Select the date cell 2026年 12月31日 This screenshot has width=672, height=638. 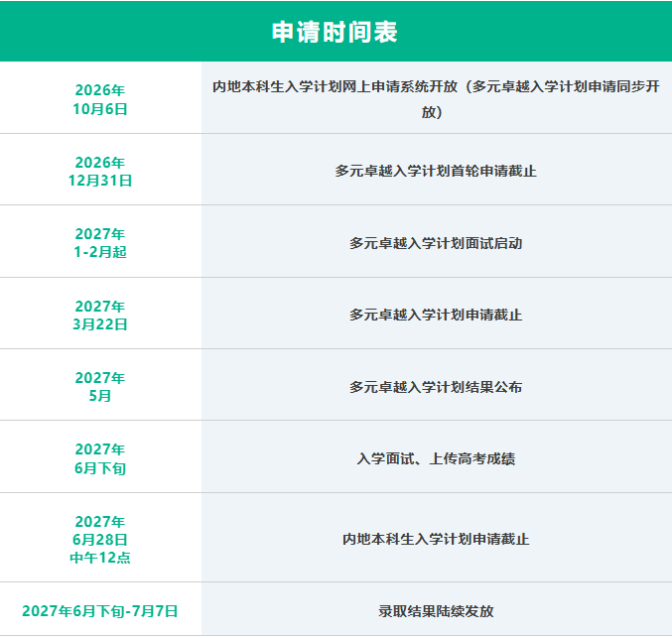(100, 172)
